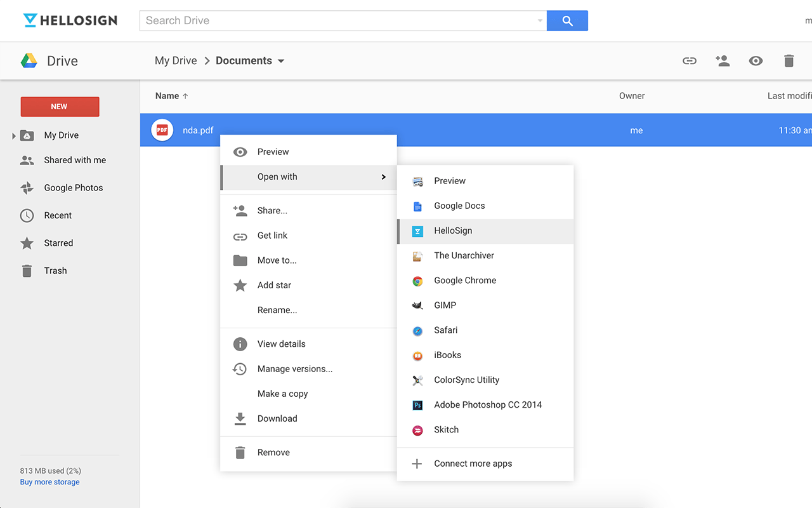812x508 pixels.
Task: Open the search options dropdown arrow
Action: [x=540, y=20]
